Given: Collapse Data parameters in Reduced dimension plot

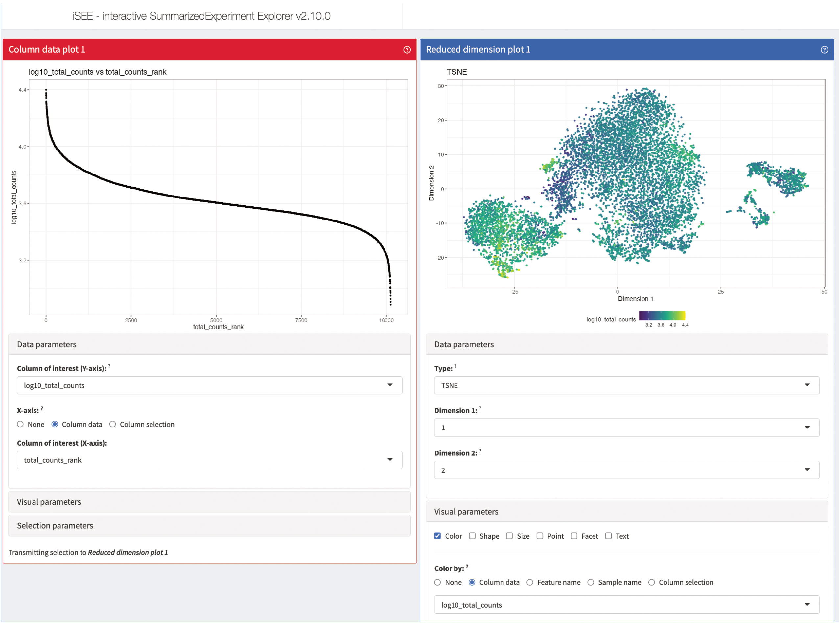Looking at the screenshot, I should click(x=627, y=344).
